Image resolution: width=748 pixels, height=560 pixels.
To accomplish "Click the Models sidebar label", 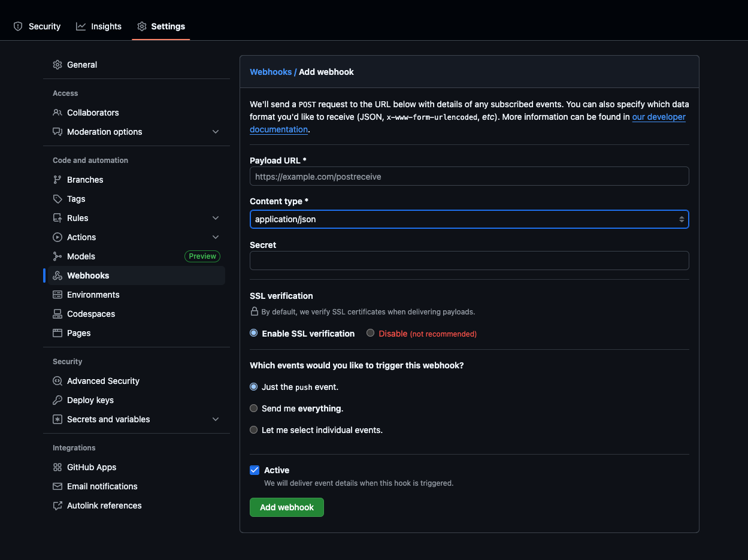I will tap(81, 256).
